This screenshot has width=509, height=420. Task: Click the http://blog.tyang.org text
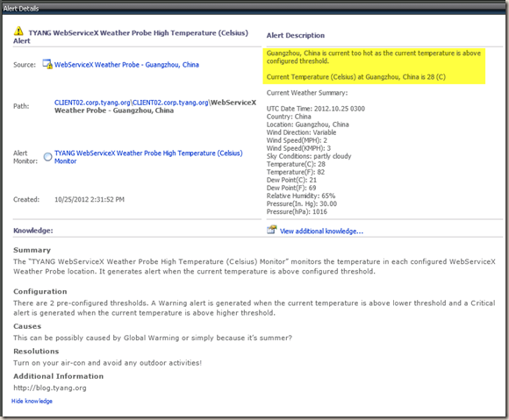(x=50, y=388)
